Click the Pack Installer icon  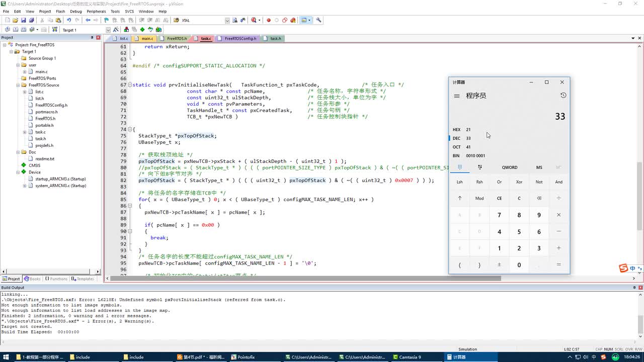158,30
